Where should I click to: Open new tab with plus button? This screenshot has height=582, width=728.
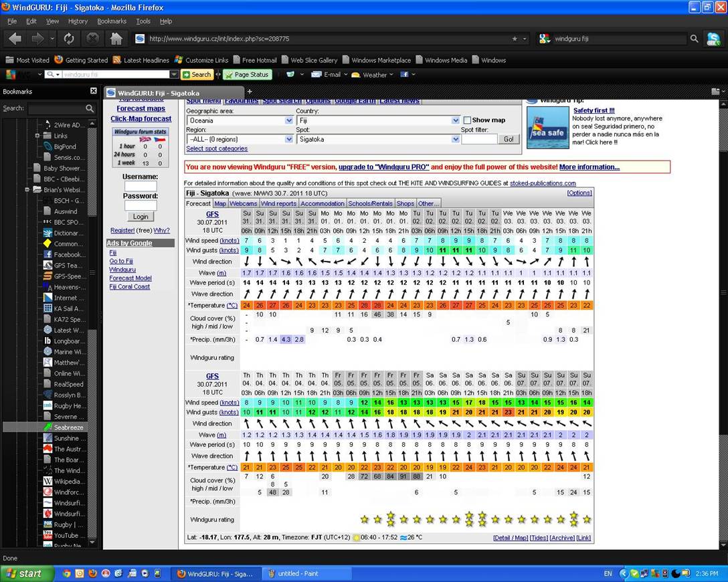(250, 92)
